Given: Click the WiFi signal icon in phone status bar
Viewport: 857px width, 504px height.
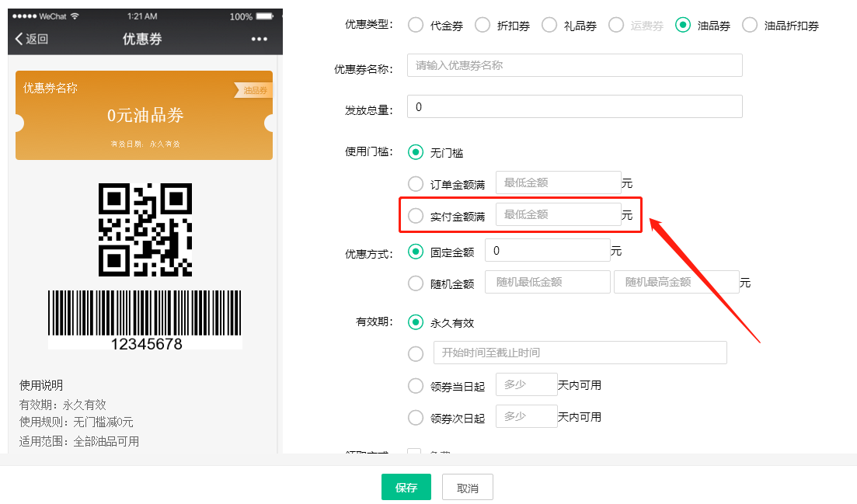Looking at the screenshot, I should [x=75, y=16].
